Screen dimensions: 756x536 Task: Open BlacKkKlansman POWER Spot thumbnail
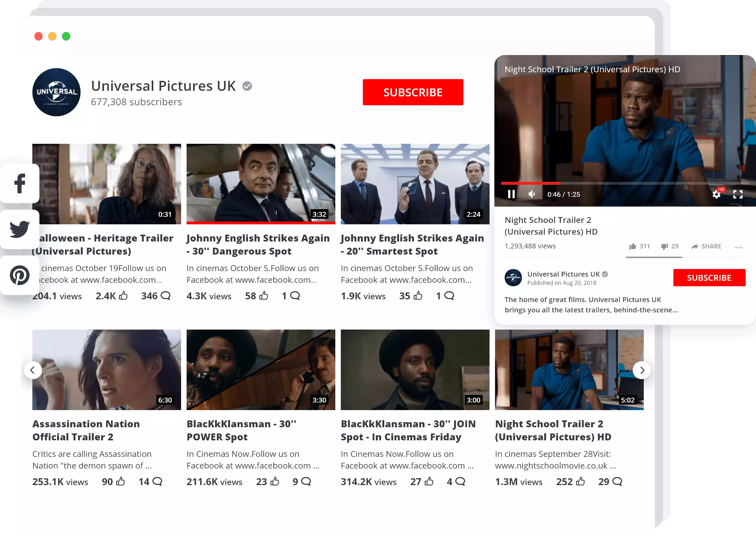[261, 370]
